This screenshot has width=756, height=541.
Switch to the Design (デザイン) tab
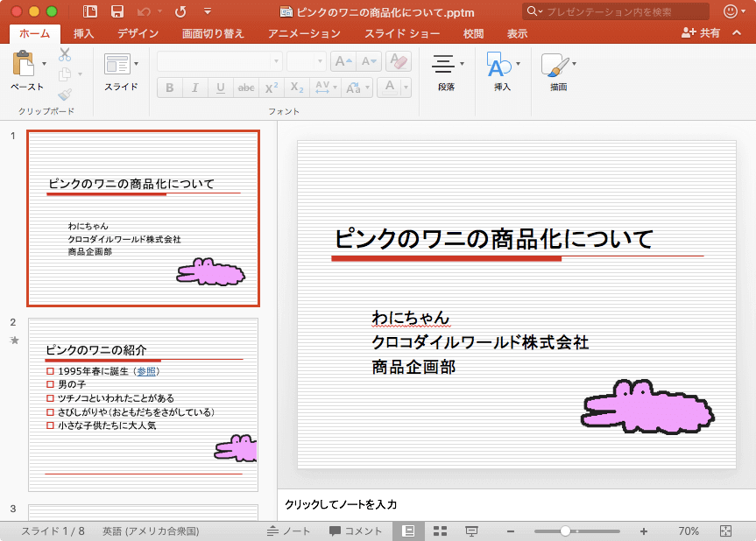[x=138, y=33]
